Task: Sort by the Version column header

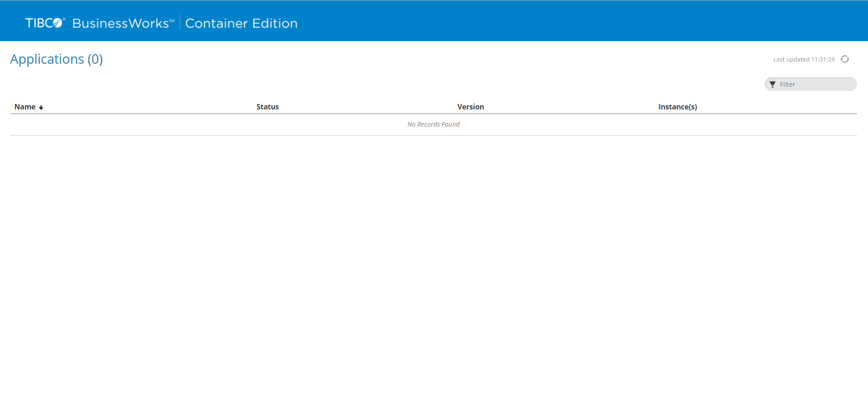Action: [471, 107]
